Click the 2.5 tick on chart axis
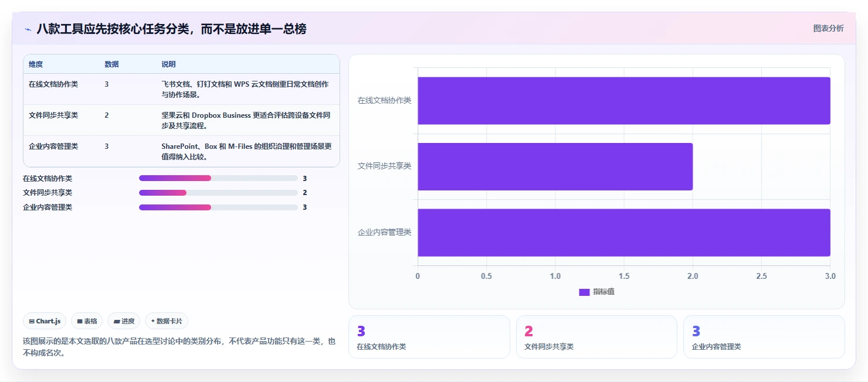The height and width of the screenshot is (382, 868). 761,276
